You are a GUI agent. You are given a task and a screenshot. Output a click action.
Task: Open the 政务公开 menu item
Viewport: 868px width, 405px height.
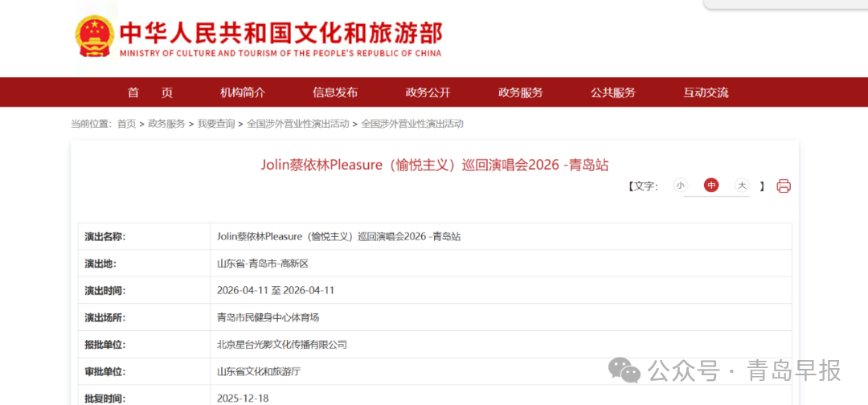pos(428,92)
